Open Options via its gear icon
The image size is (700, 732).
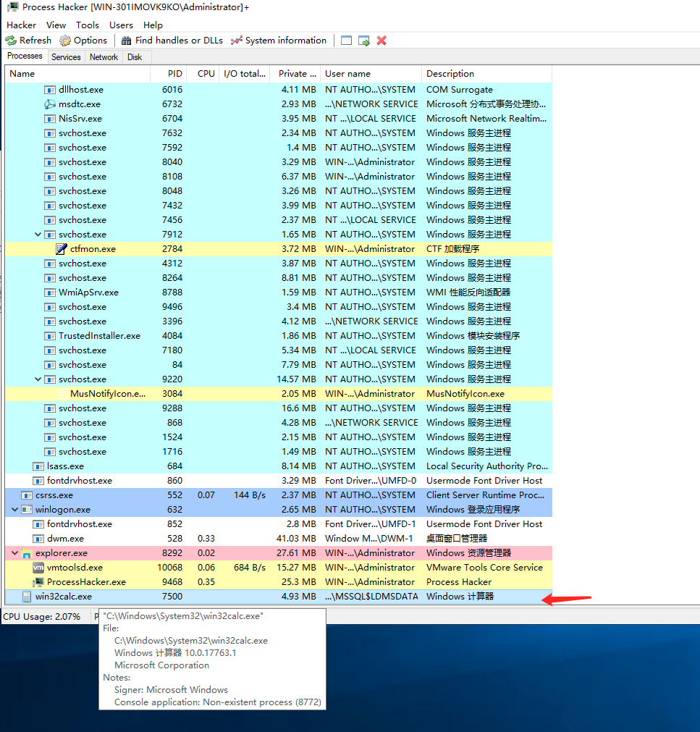[x=65, y=41]
